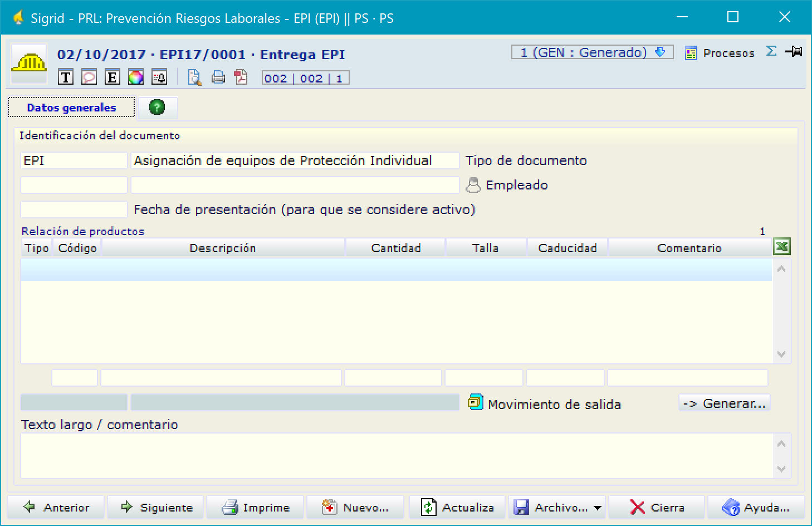The width and height of the screenshot is (812, 526).
Task: Open the status dropdown 1 (GEN : Generado)
Action: pos(593,52)
